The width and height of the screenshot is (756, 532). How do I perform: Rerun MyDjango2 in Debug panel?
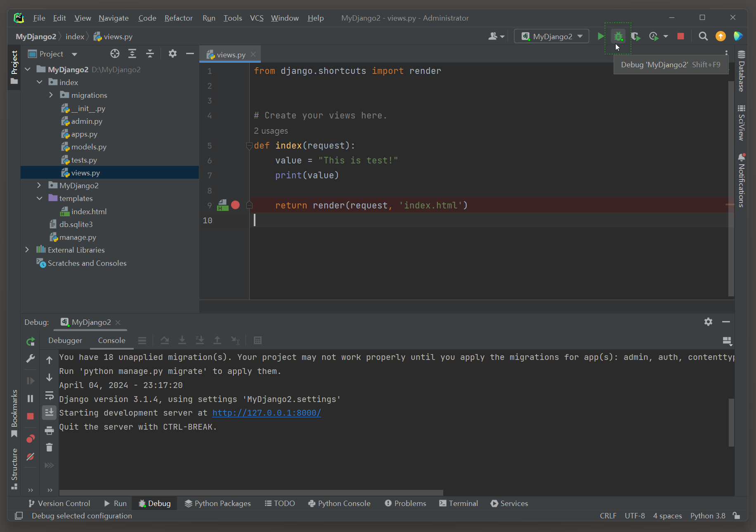tap(31, 341)
